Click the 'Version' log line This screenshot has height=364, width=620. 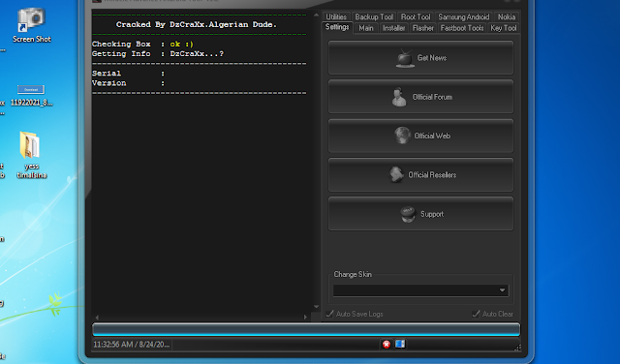128,83
